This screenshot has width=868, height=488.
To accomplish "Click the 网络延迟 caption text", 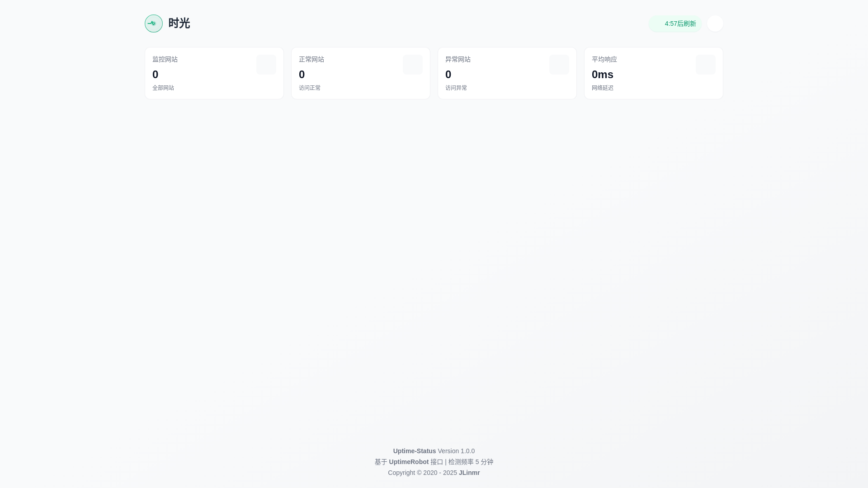I will click(603, 88).
